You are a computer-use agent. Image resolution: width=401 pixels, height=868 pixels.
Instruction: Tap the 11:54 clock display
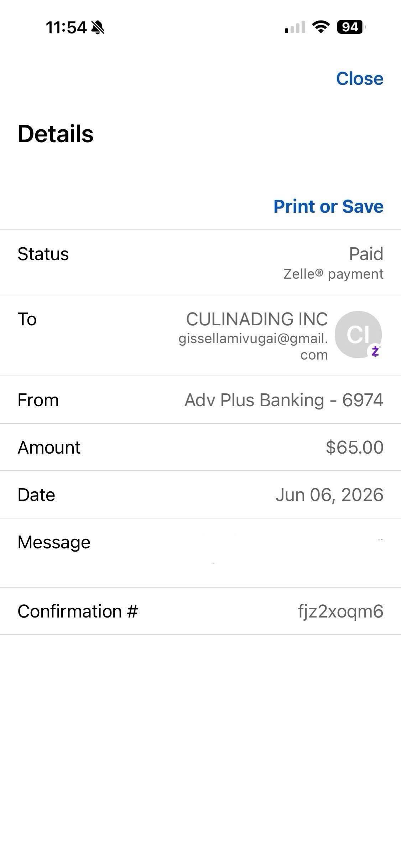coord(66,27)
